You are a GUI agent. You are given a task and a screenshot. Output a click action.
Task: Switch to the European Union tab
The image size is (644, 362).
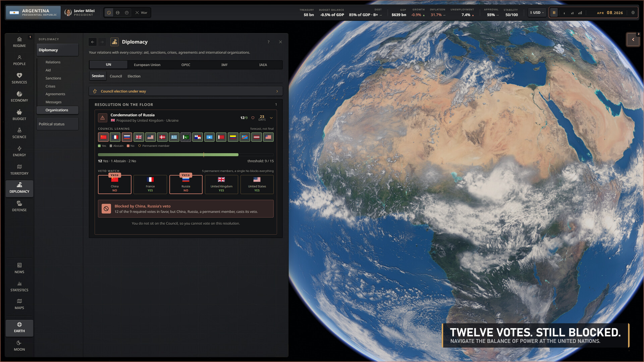pyautogui.click(x=147, y=65)
